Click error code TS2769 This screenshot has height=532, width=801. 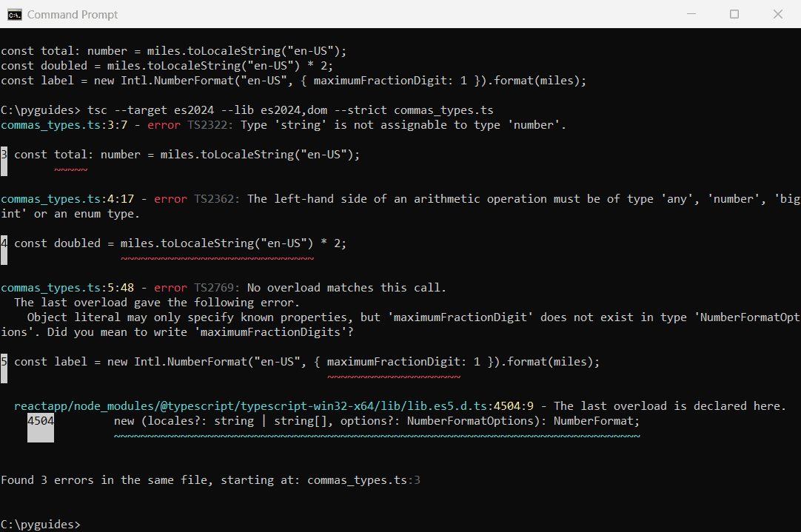tap(213, 288)
